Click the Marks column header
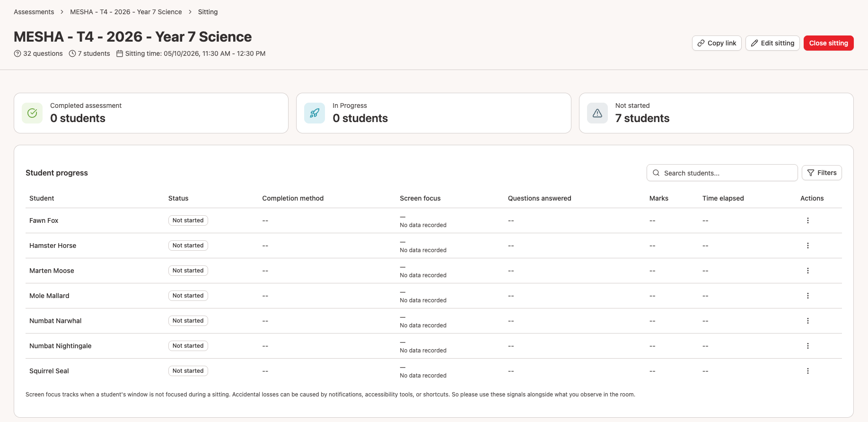 pos(658,198)
